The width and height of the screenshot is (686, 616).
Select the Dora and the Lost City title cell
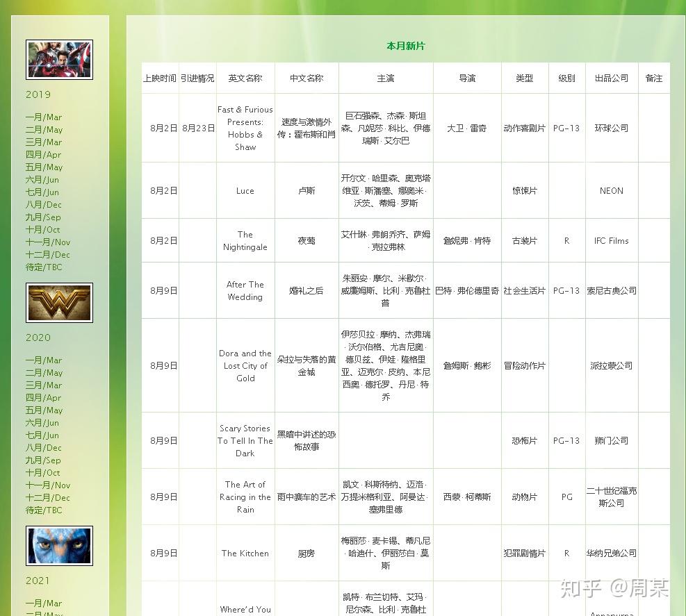[245, 366]
